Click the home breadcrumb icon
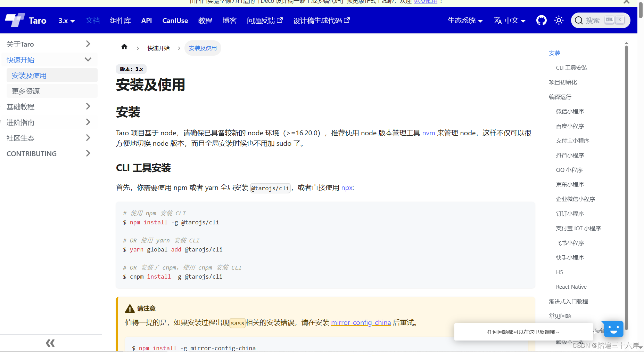 tap(124, 47)
